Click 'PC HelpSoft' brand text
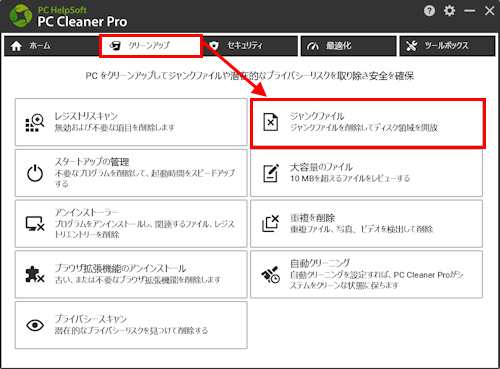 [62, 10]
